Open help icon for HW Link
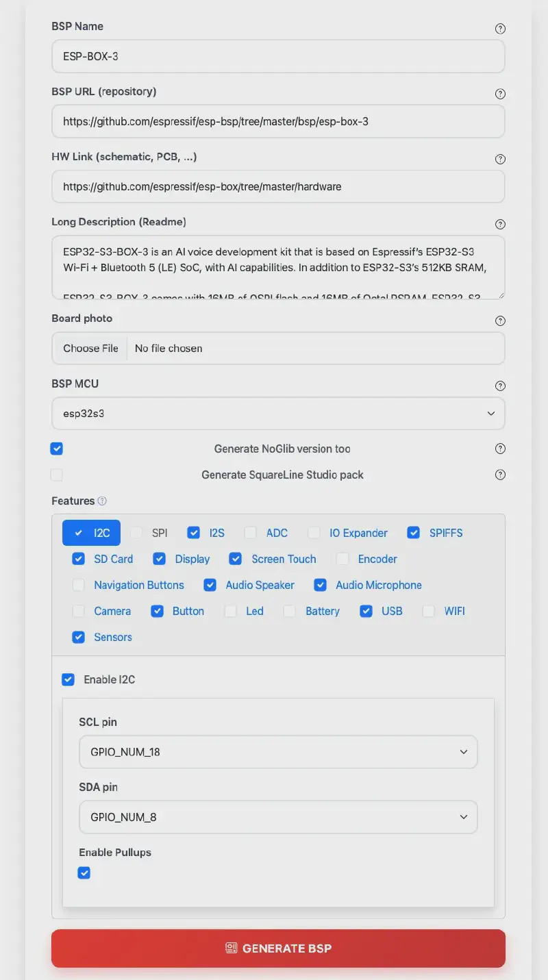Screen dimensions: 548x980 point(500,159)
